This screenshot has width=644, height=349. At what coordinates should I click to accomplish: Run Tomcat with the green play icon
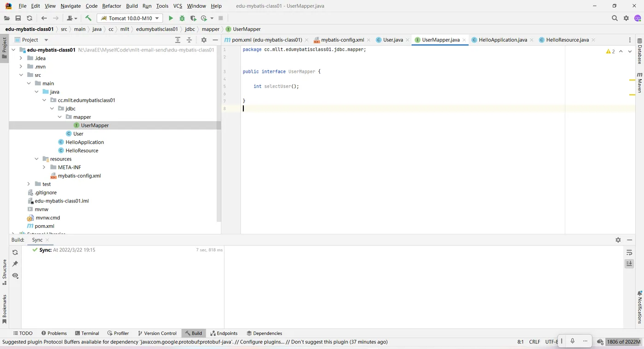coord(171,18)
